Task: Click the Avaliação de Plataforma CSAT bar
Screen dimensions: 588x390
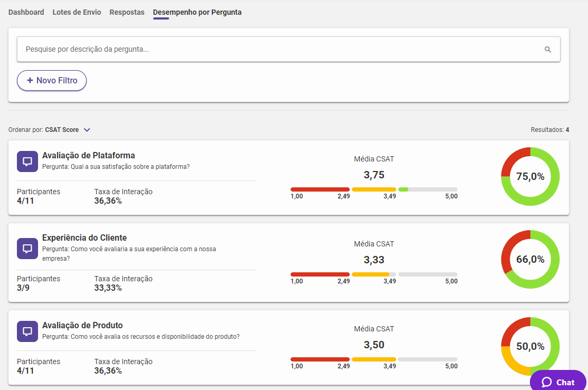Action: [374, 189]
